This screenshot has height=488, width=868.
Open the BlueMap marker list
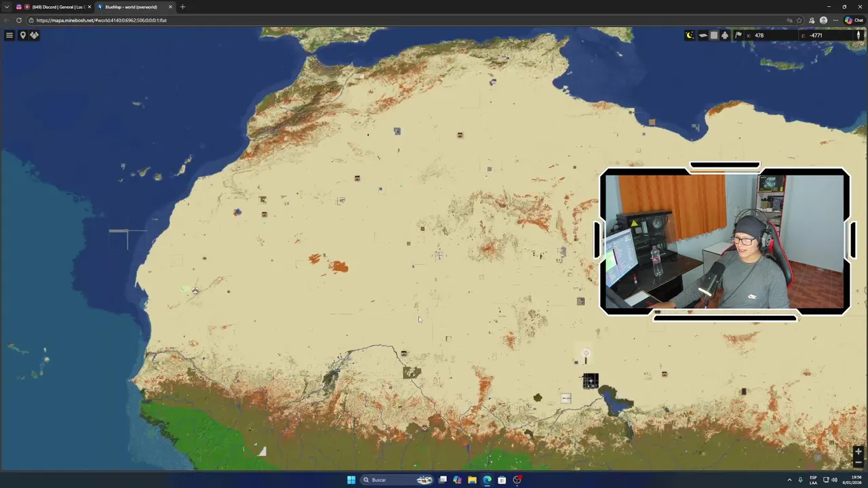(22, 35)
